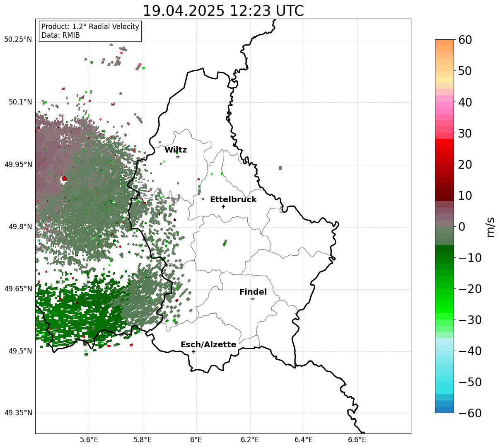Viewport: 500px width, 448px height.
Task: Click the Findel city label
Action: pos(253,292)
